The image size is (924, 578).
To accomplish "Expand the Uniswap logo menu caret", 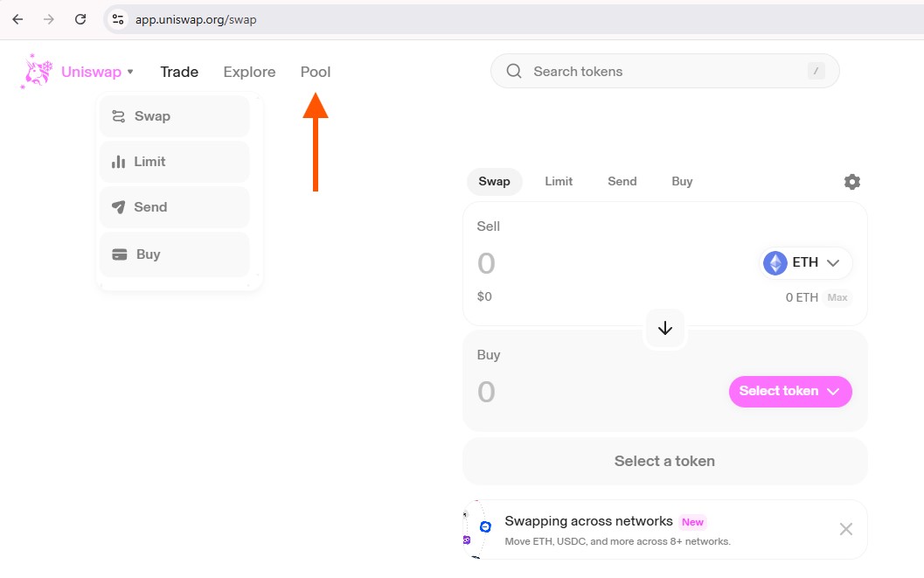I will pos(130,73).
